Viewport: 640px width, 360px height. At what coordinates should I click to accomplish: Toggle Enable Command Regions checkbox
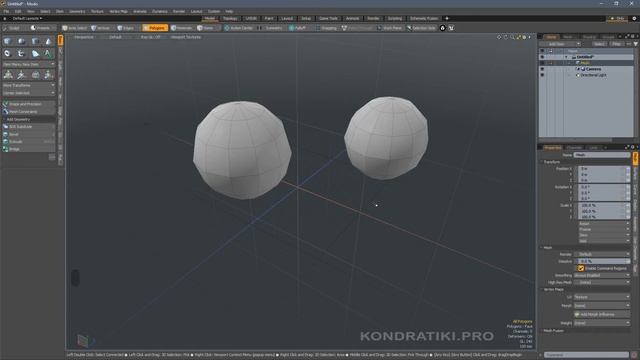pos(580,268)
